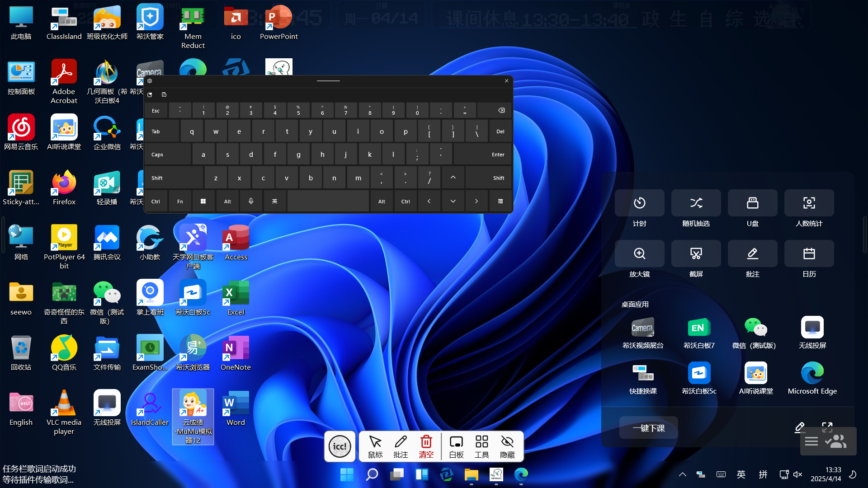Click the 放大镜 magnifier tool
This screenshot has width=868, height=488.
(x=639, y=254)
